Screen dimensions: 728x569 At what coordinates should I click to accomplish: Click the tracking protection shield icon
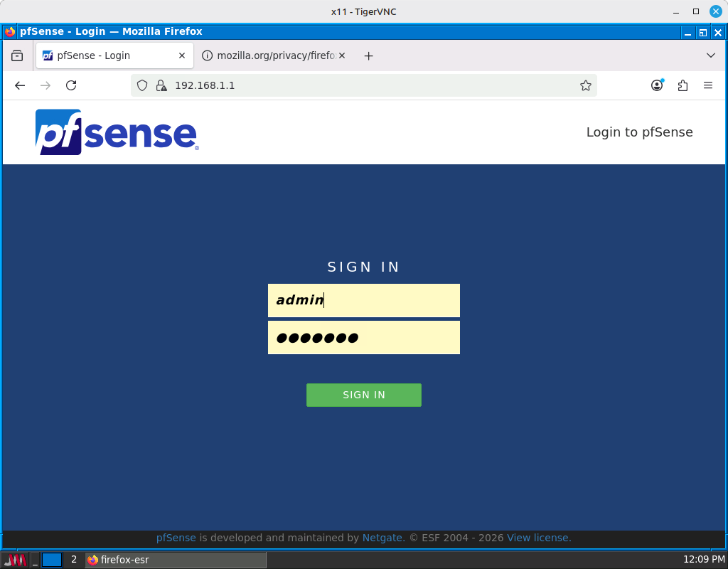[141, 85]
